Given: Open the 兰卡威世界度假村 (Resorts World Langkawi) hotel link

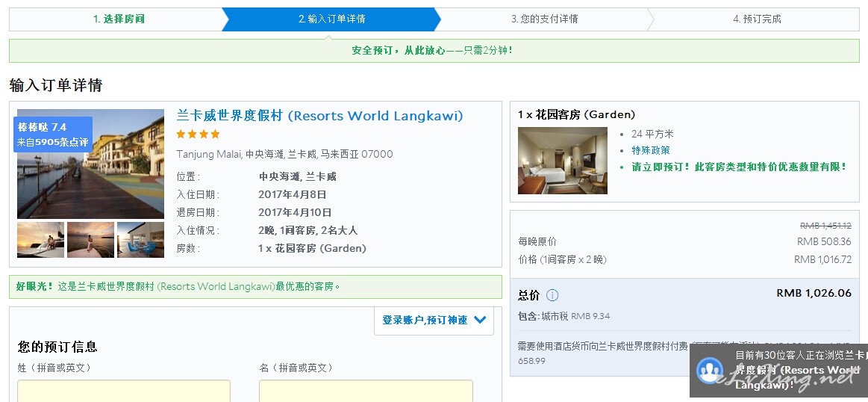Looking at the screenshot, I should 319,116.
